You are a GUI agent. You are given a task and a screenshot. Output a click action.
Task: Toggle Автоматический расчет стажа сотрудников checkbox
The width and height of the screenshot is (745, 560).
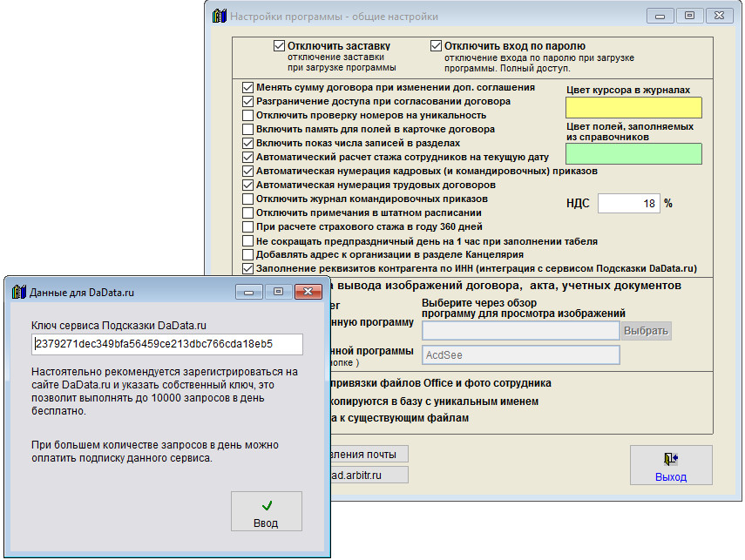tap(247, 158)
